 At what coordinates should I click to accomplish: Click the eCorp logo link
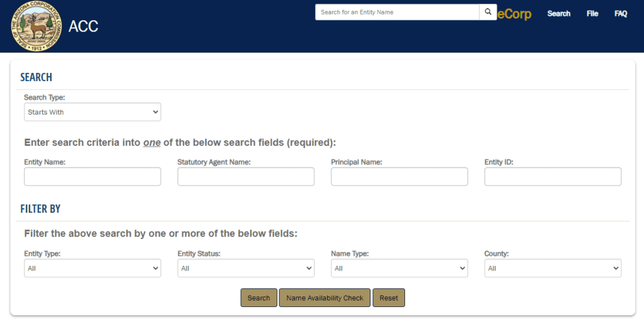point(515,14)
